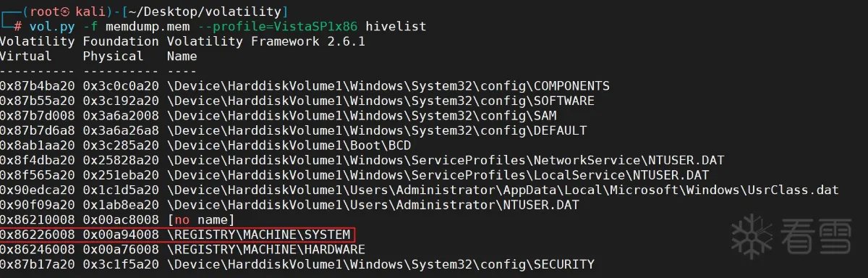
Task: Click the hivelist plugin name in command
Action: coord(396,26)
